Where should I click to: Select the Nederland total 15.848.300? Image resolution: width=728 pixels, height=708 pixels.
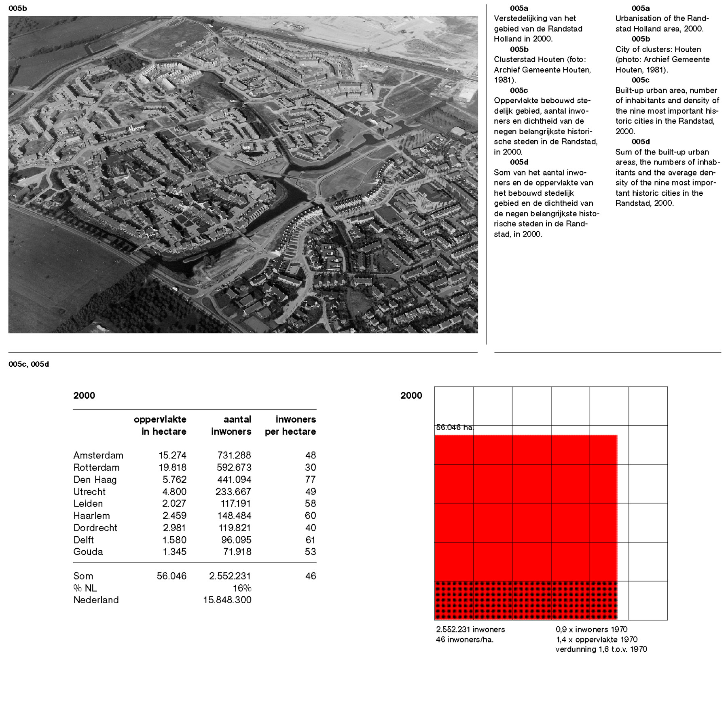[227, 600]
